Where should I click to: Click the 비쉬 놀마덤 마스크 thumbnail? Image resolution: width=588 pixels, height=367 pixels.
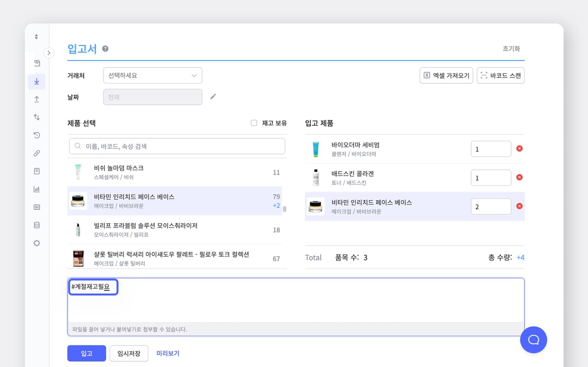pos(78,172)
